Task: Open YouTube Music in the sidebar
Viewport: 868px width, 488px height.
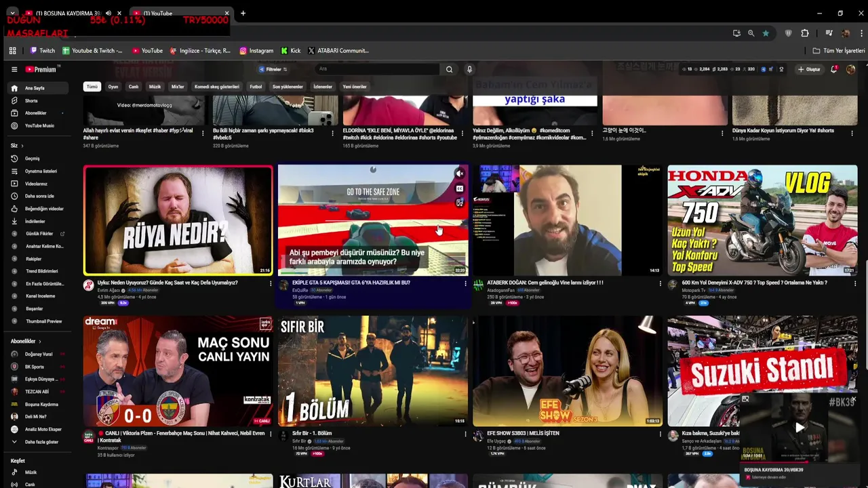Action: 39,125
